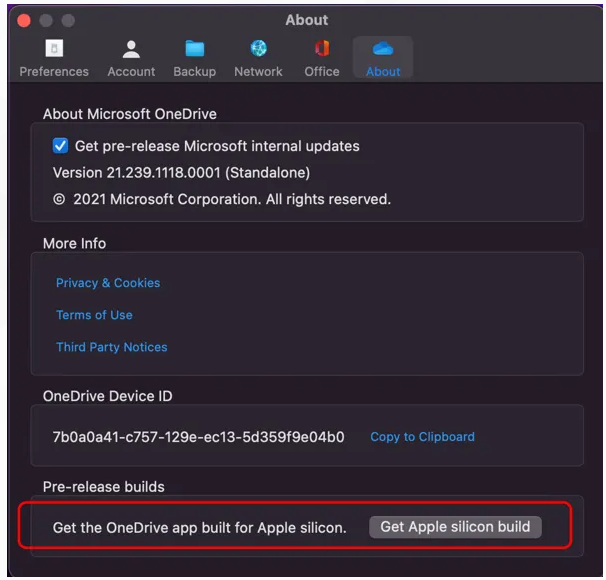The width and height of the screenshot is (606, 580).
Task: Uncheck Get pre-release Microsoft internal updates
Action: point(60,146)
